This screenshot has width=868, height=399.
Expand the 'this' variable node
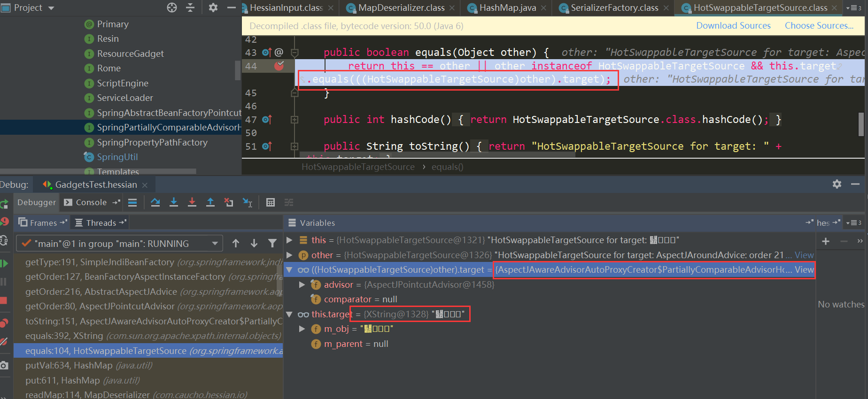click(290, 240)
